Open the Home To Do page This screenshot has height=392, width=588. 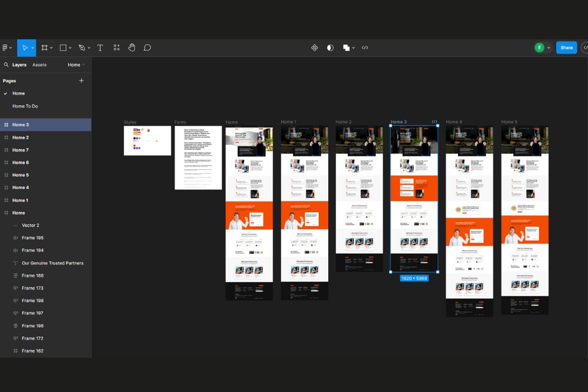click(x=25, y=106)
